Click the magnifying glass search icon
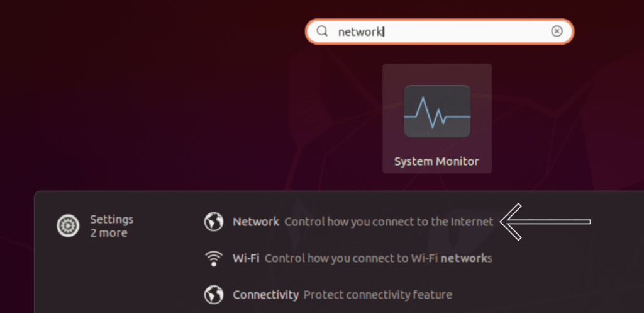 click(323, 31)
